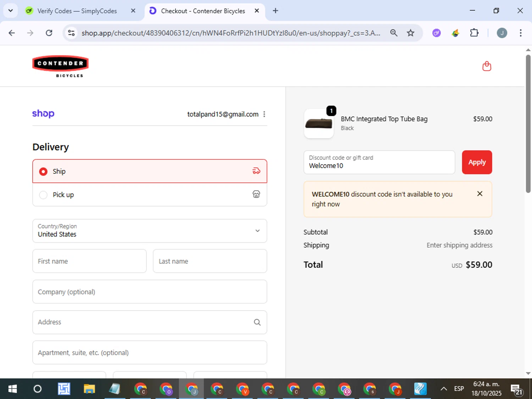Show hidden system tray icons
Image resolution: width=532 pixels, height=399 pixels.
click(x=443, y=389)
